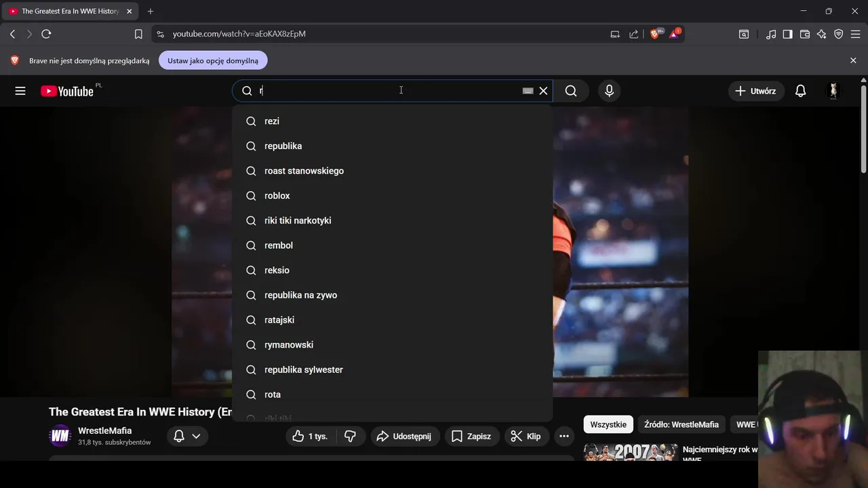Close The Greatest Era In WWE History tab

point(130,12)
